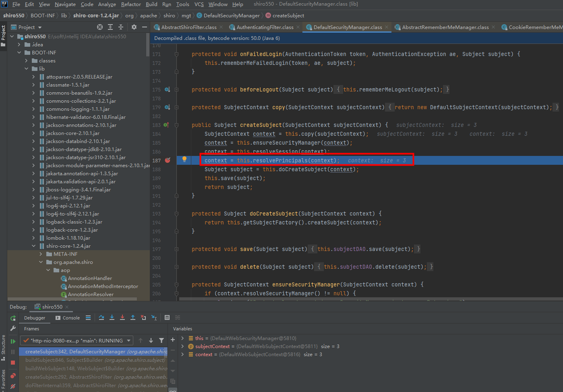Resume program with green play icon
Image resolution: width=563 pixels, height=392 pixels.
[x=13, y=341]
